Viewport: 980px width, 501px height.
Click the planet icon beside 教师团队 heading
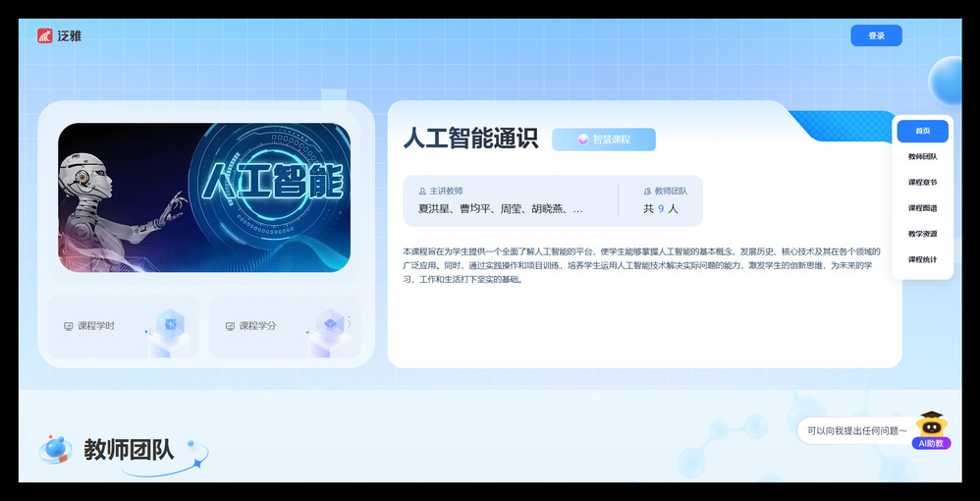55,450
